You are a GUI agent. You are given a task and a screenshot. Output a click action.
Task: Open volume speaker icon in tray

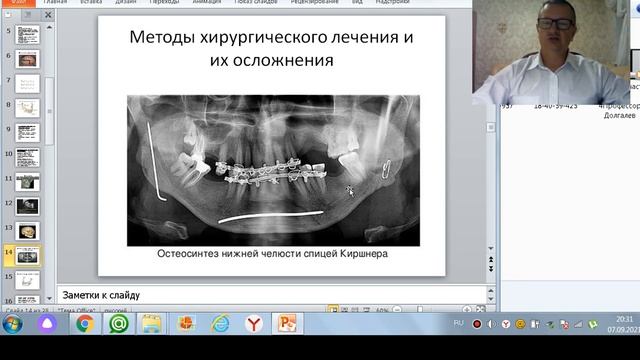tap(491, 324)
